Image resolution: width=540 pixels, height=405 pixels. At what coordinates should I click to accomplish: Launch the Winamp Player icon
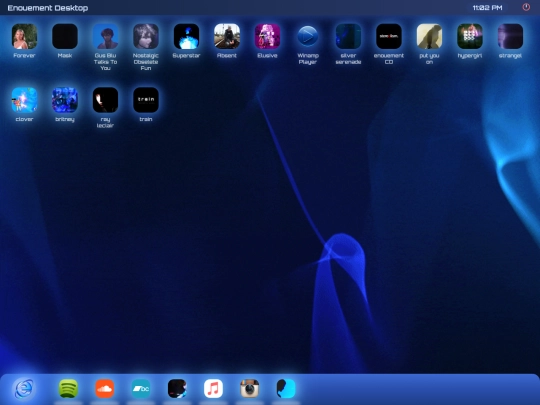[x=308, y=36]
